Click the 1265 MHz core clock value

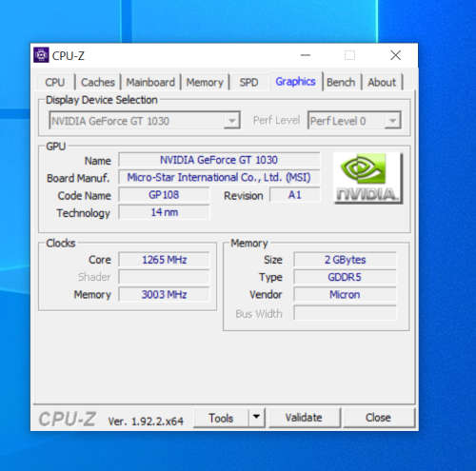click(x=164, y=260)
